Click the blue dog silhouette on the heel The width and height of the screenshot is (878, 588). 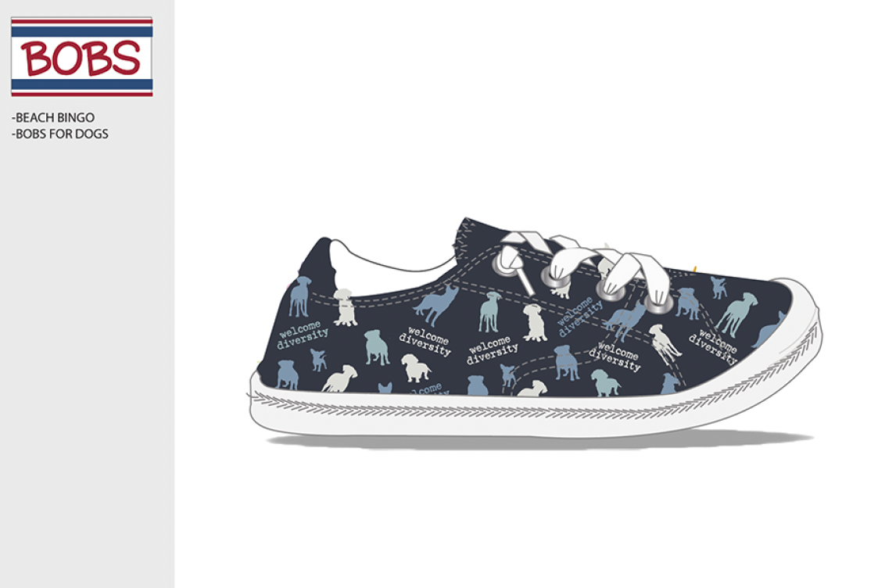[299, 295]
